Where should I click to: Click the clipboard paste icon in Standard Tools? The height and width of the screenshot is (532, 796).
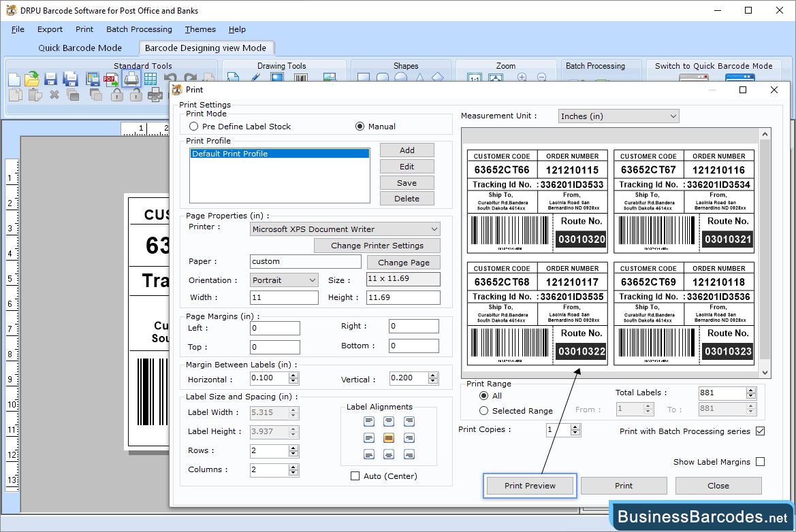[x=35, y=95]
